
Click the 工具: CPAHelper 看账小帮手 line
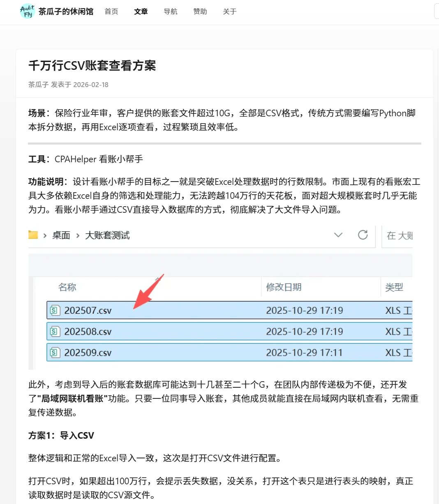pos(85,159)
